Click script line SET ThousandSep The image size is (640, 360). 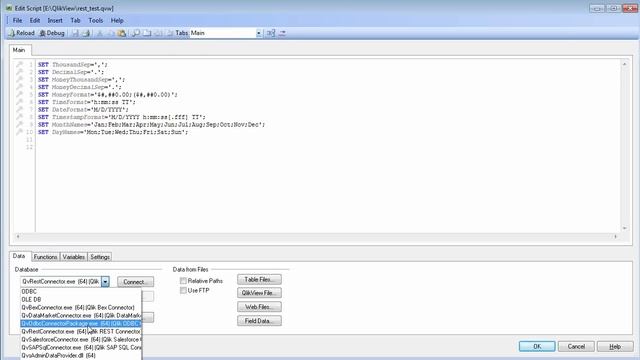[73, 64]
